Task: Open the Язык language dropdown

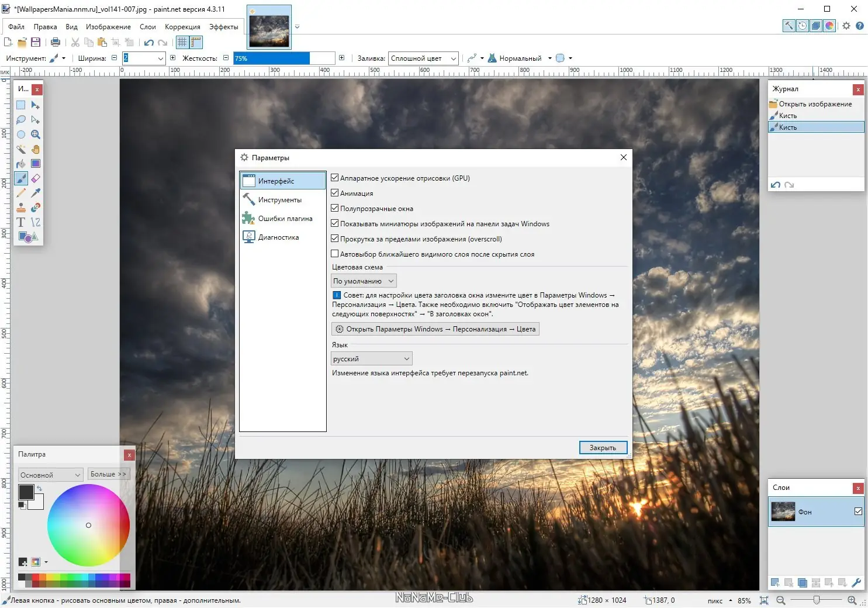Action: tap(372, 359)
